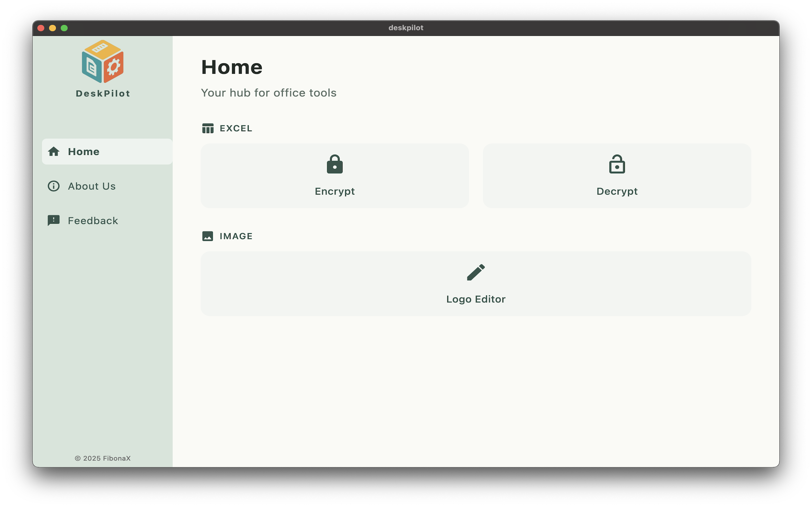Select the padlock icon on the Encrypt card
Image resolution: width=812 pixels, height=507 pixels.
tap(334, 164)
